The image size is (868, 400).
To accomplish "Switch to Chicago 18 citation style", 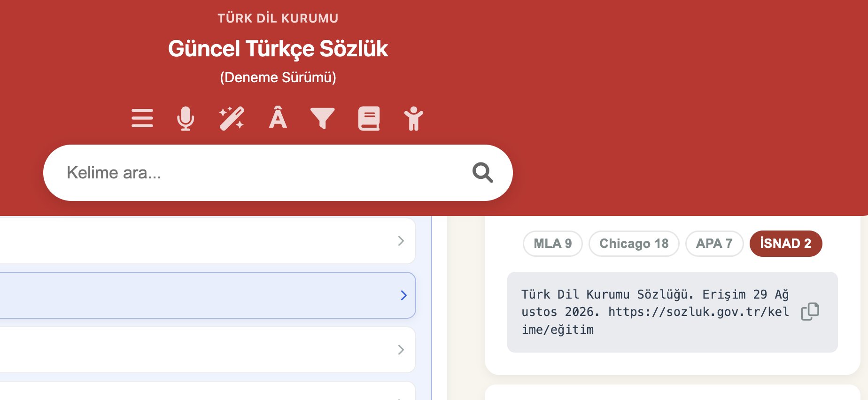I will pos(634,244).
